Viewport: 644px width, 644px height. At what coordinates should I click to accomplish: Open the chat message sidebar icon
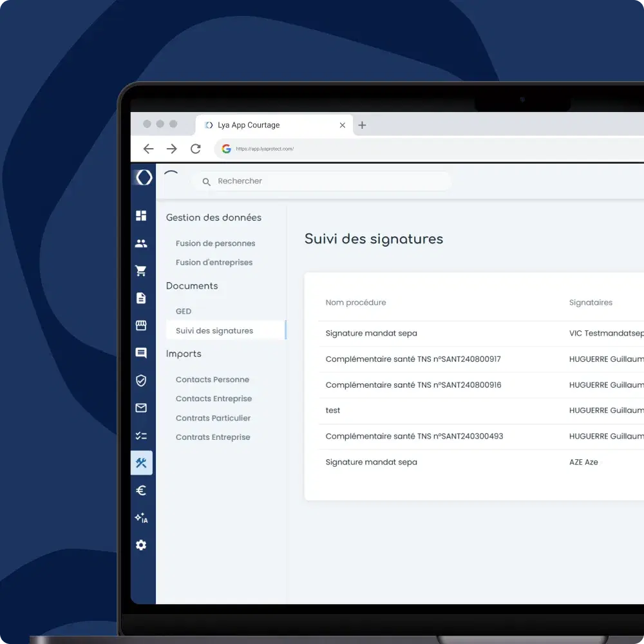[141, 353]
